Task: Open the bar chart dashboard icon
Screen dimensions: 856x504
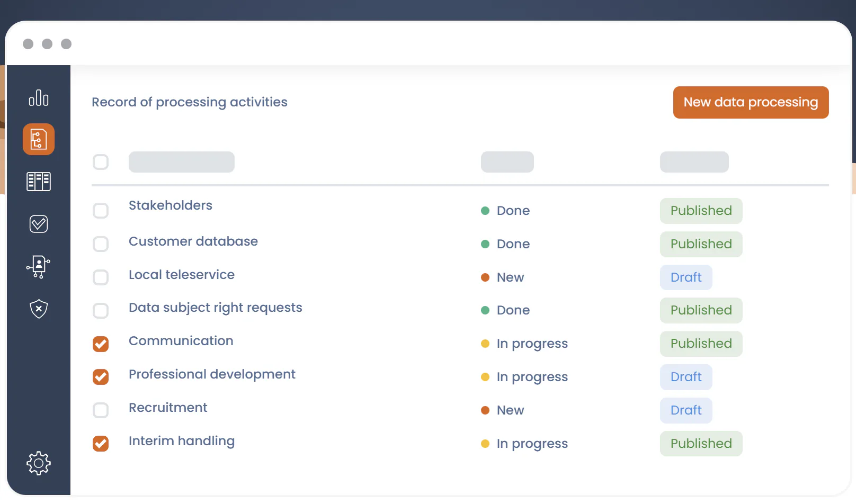Action: [39, 98]
